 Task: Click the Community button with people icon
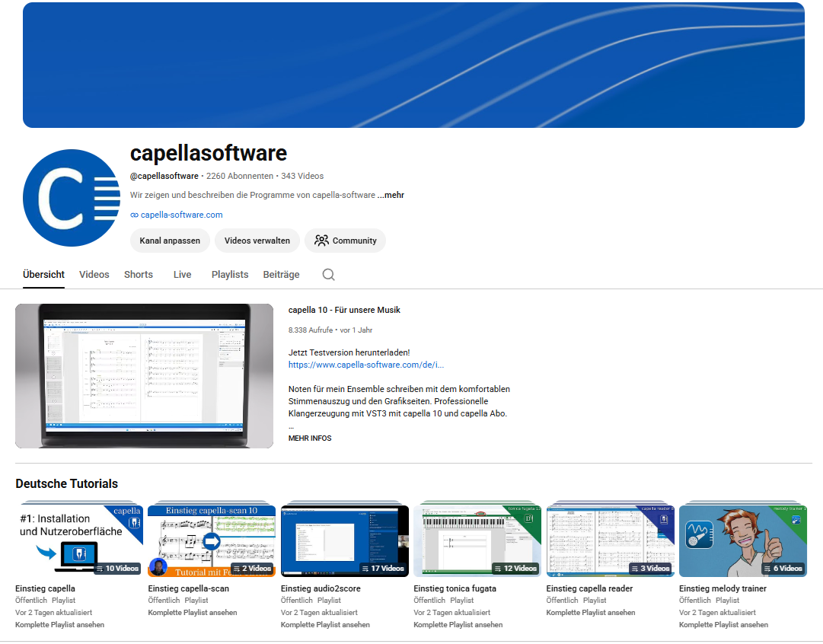point(346,241)
